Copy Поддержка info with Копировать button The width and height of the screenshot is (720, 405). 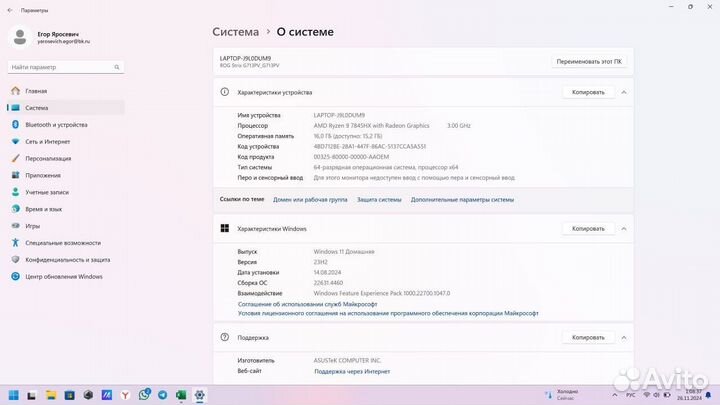tap(588, 338)
